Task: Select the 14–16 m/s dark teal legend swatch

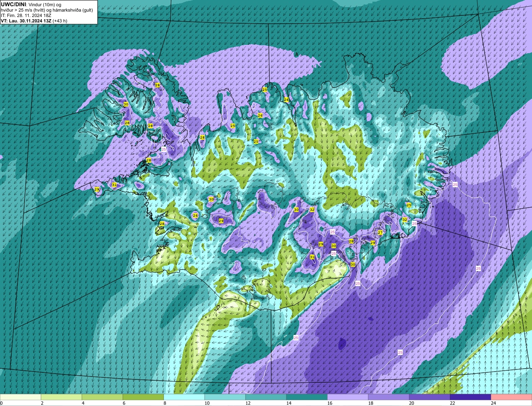Action: (307, 397)
